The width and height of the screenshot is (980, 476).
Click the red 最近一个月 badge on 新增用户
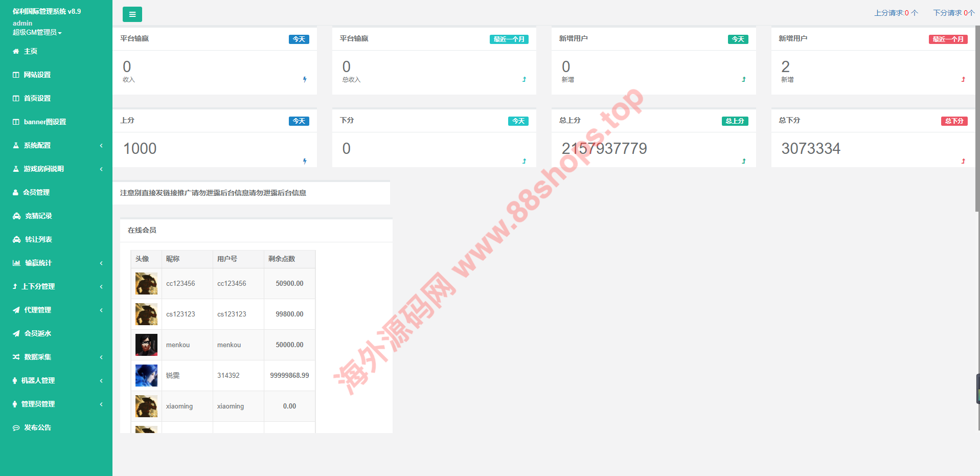tap(948, 39)
